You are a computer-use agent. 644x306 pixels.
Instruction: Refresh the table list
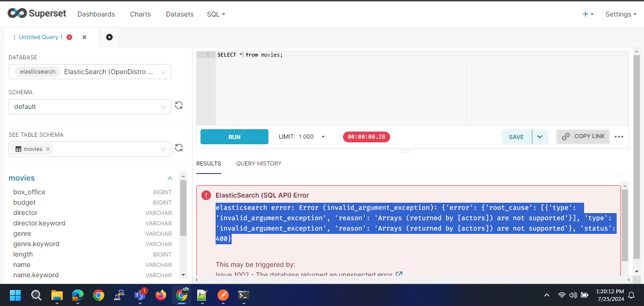point(179,148)
